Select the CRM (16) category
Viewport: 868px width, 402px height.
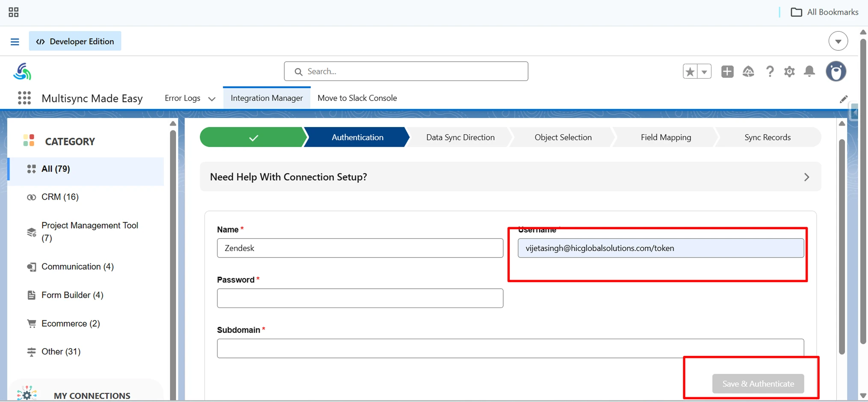point(60,197)
